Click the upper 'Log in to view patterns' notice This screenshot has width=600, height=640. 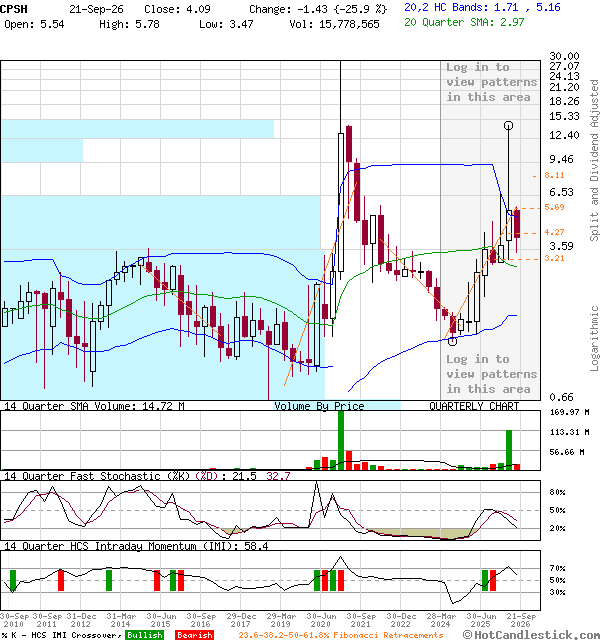[491, 82]
